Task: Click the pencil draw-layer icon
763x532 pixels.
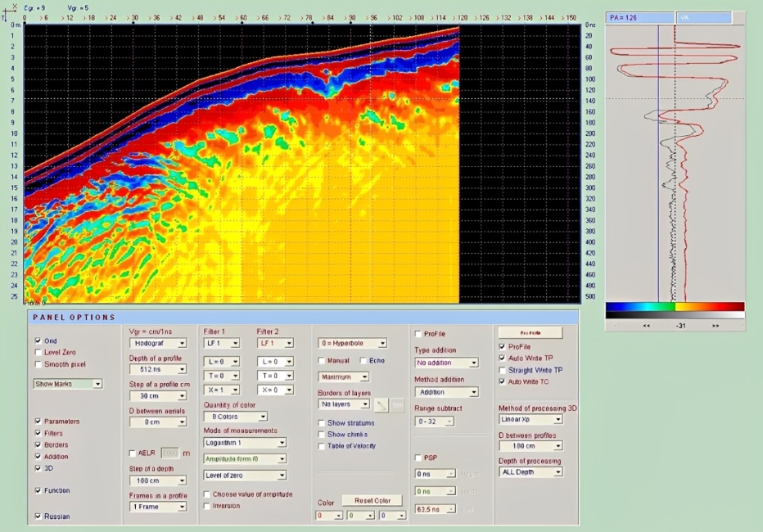Action: 381,405
